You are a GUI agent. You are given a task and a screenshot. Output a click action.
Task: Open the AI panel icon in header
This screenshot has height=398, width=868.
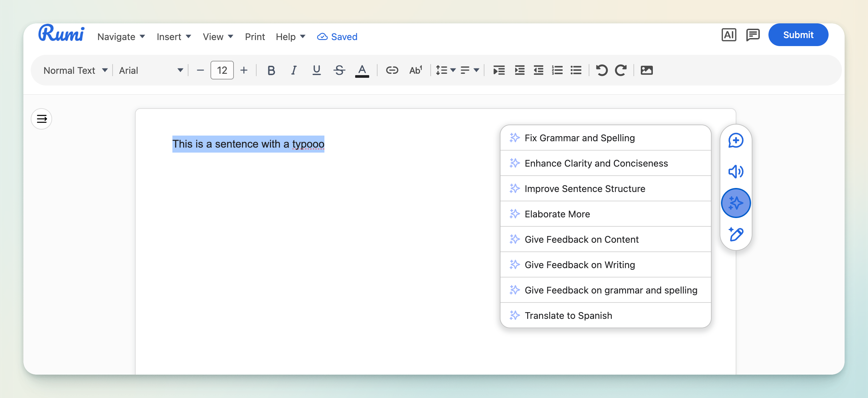coord(728,35)
